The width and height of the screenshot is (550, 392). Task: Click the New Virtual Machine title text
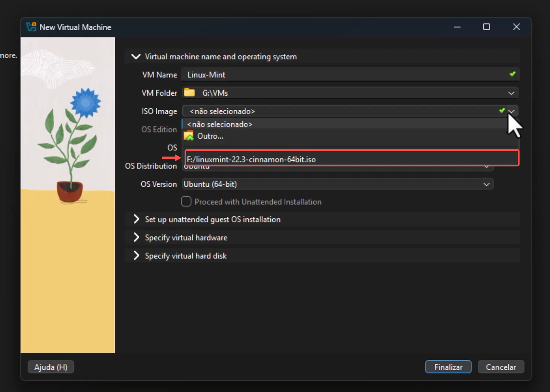point(75,27)
